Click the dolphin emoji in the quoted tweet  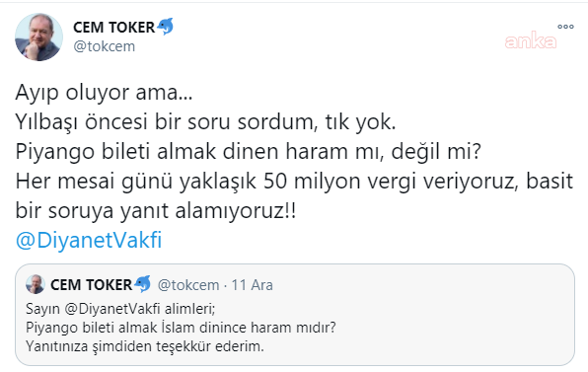coord(142,284)
